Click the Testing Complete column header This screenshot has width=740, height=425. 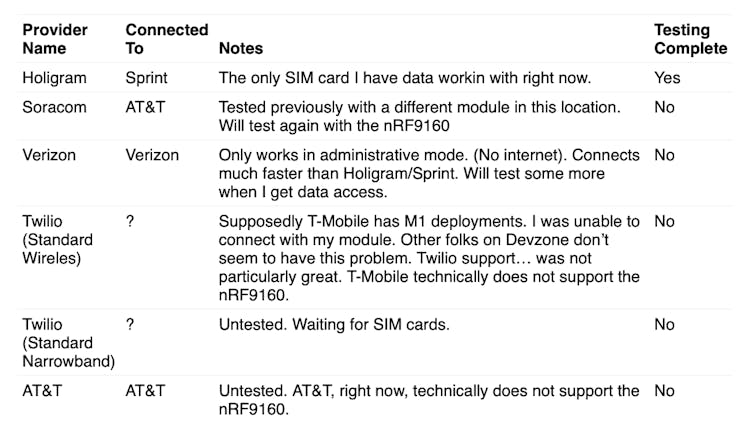click(x=690, y=39)
